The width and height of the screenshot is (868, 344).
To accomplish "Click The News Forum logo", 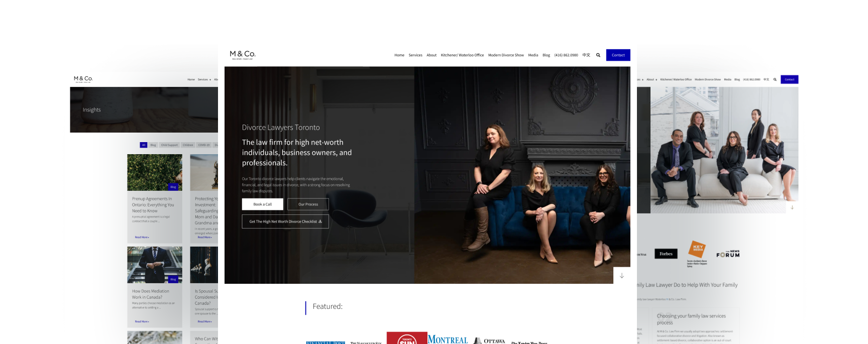I will click(728, 254).
